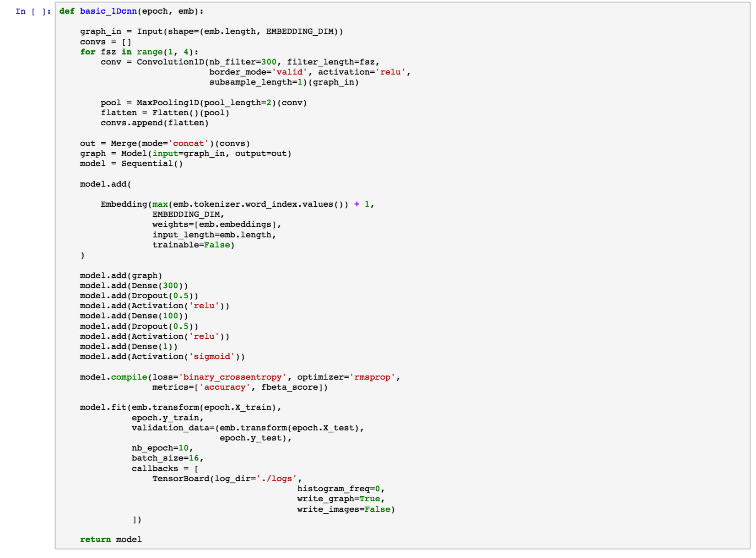
Task: Click the def basic_1Dcnn function definition line
Action: pyautogui.click(x=131, y=11)
